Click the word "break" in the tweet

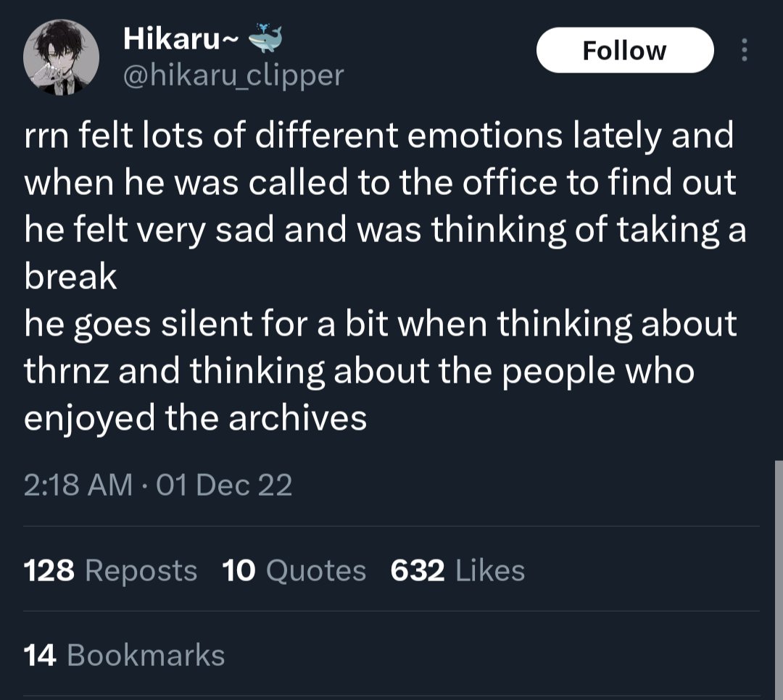click(70, 277)
